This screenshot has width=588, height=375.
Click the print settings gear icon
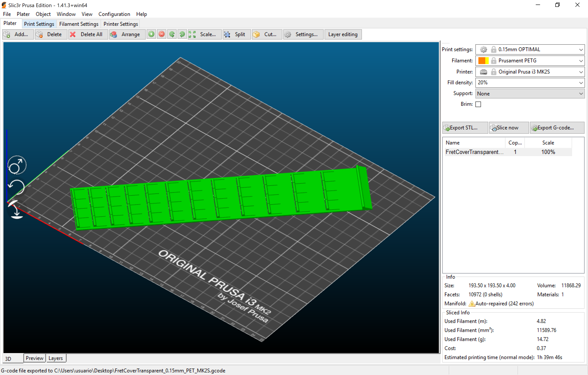[483, 49]
